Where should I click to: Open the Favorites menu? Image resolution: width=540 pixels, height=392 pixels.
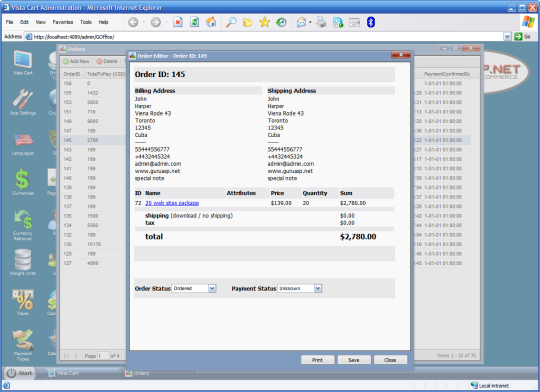(x=63, y=22)
